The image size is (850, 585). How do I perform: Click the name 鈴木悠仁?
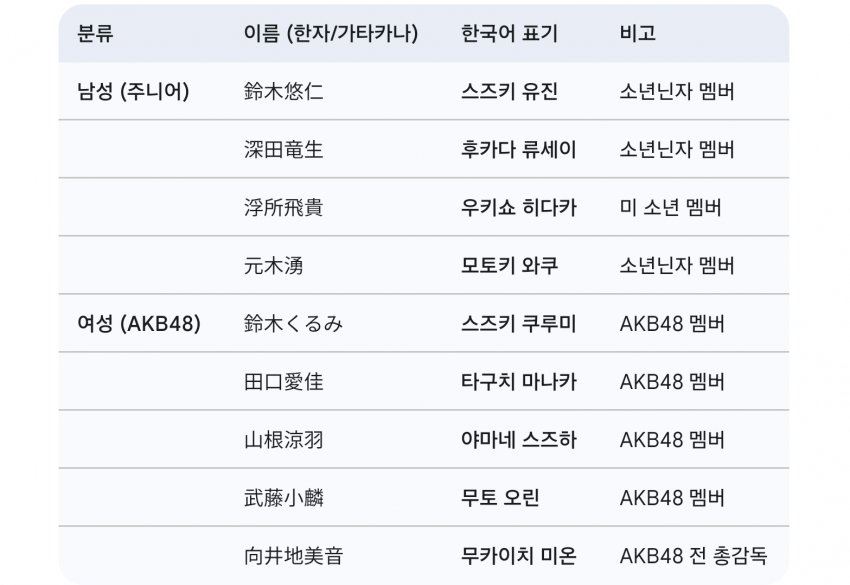284,91
